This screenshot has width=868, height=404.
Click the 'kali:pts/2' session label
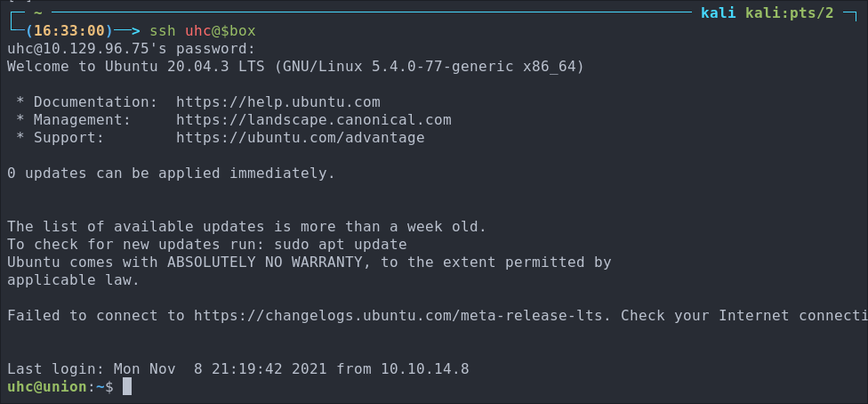(x=790, y=13)
